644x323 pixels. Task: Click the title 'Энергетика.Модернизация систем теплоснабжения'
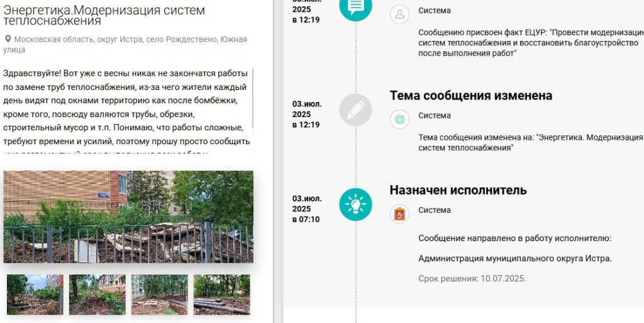(x=104, y=16)
